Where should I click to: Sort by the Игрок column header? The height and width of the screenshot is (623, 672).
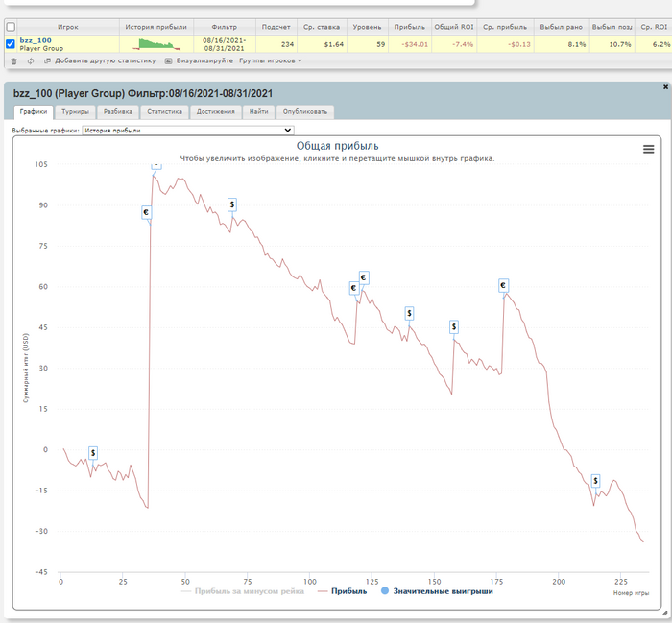[x=68, y=27]
